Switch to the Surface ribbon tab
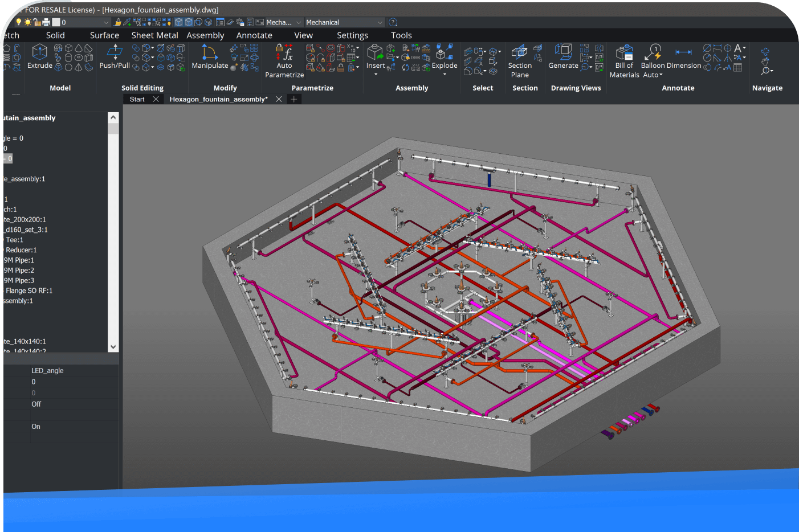This screenshot has height=532, width=799. [104, 35]
